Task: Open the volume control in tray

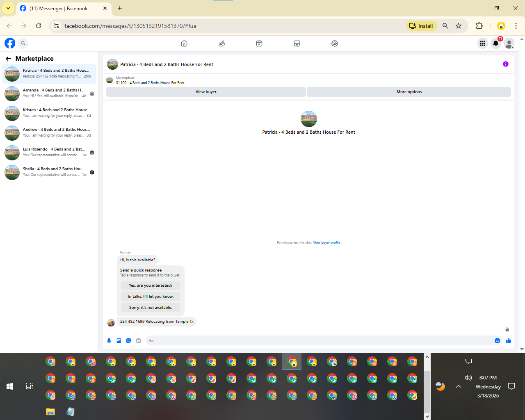Action: [468, 378]
